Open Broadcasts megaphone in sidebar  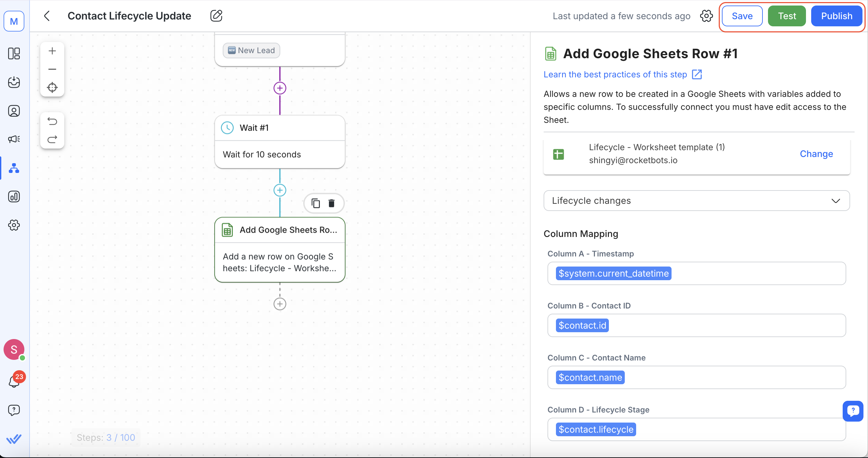tap(14, 139)
